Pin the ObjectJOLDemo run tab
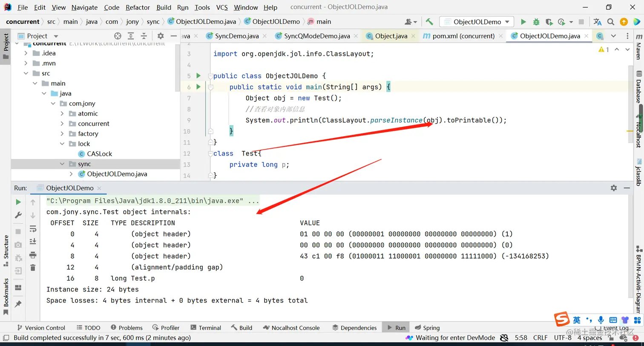644x346 pixels. coord(18,304)
